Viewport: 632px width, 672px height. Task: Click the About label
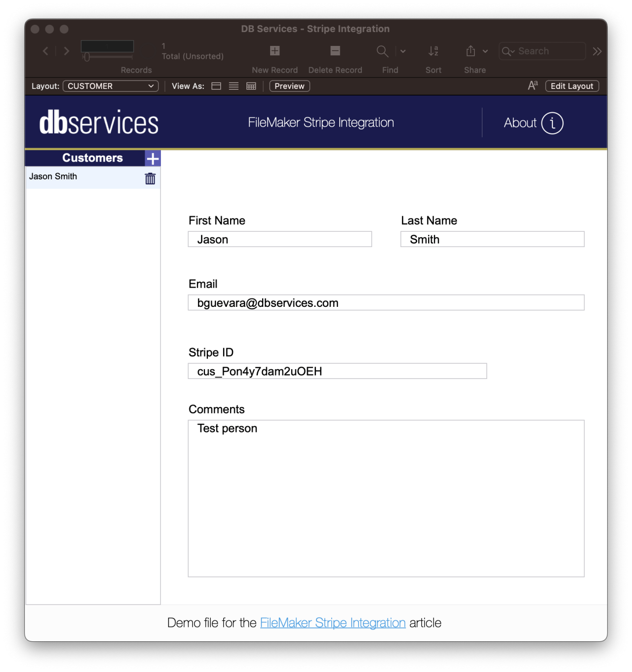point(520,123)
